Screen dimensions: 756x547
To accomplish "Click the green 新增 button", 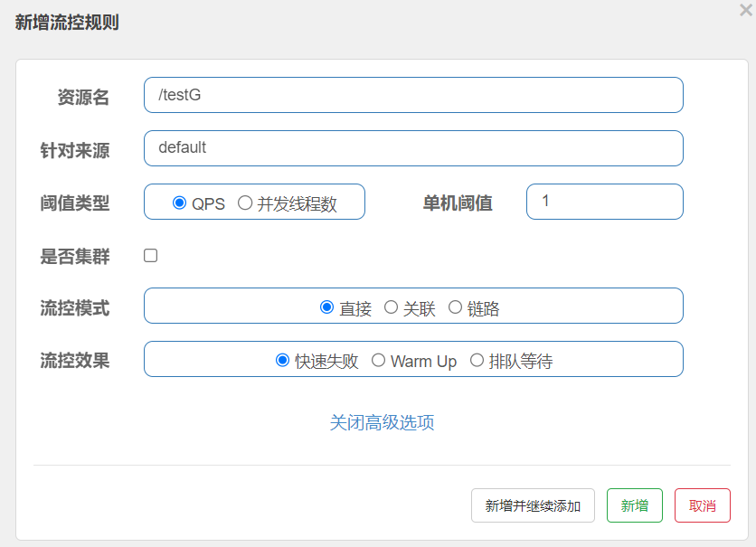I will point(635,505).
